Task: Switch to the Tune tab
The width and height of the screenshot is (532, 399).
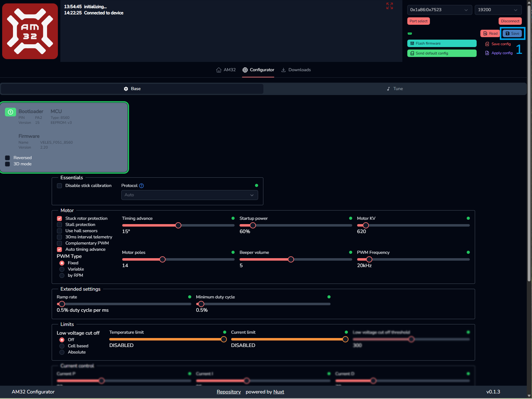Action: click(395, 89)
